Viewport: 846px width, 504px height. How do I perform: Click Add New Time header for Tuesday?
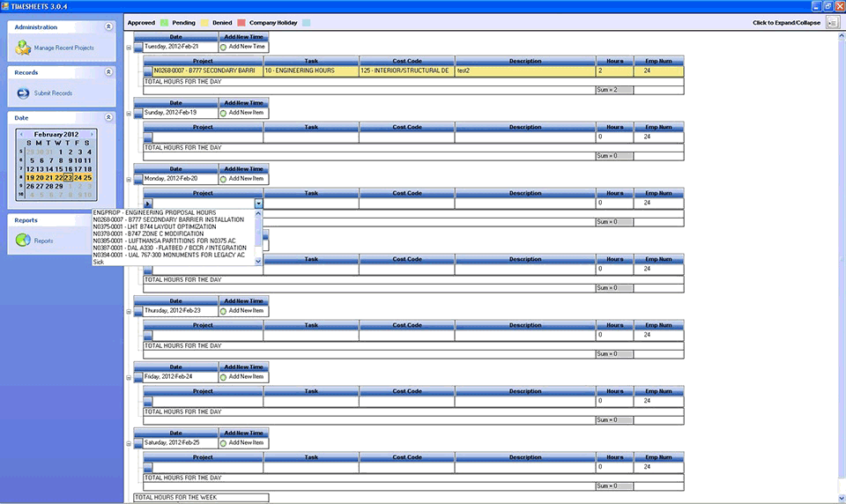click(243, 37)
